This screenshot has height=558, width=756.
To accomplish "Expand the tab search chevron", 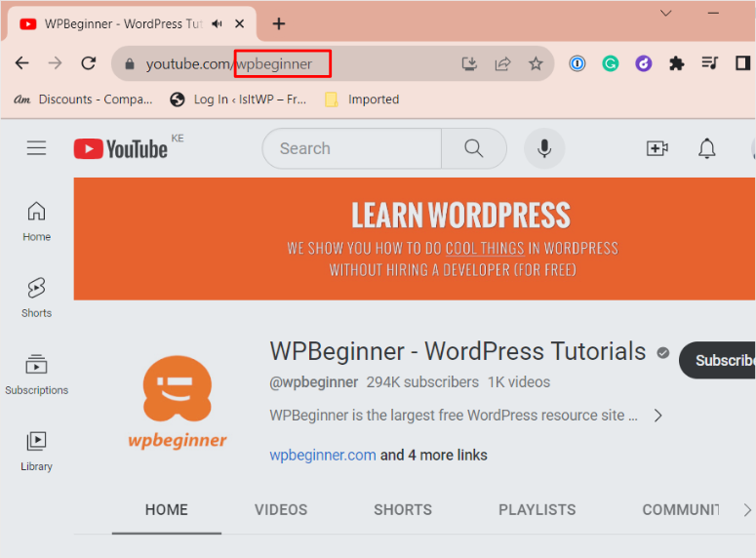I will (666, 13).
